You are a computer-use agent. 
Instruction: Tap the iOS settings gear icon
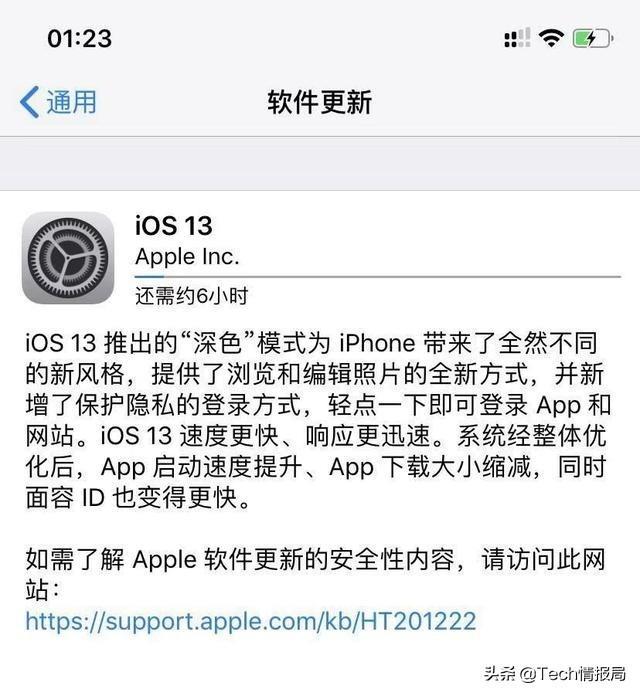[68, 258]
